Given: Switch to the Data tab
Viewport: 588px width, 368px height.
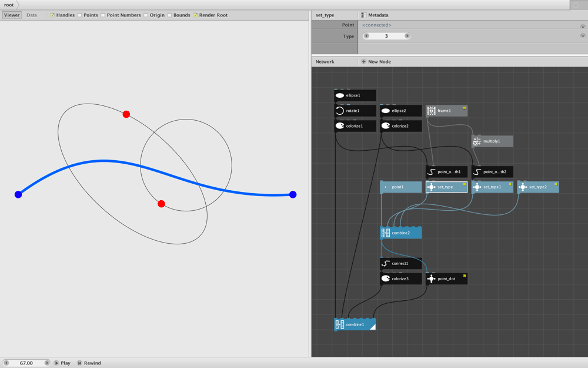Looking at the screenshot, I should [x=32, y=15].
